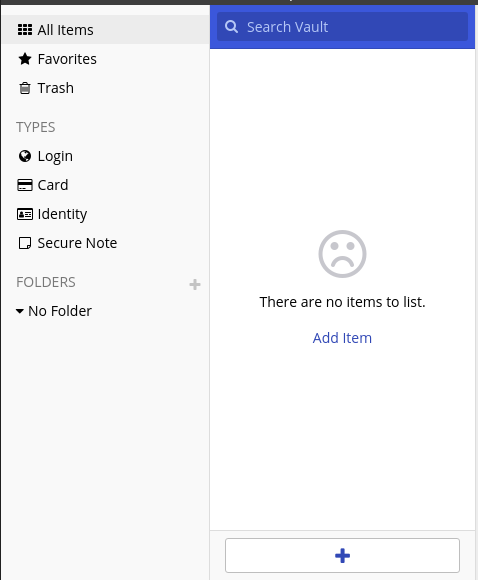The width and height of the screenshot is (478, 580).
Task: Click the Login globe icon
Action: (x=25, y=156)
